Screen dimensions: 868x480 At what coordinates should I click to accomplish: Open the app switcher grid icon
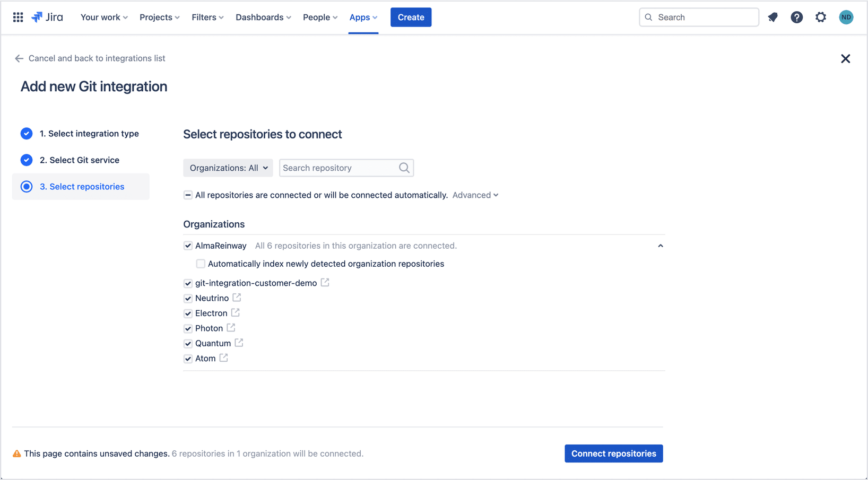[x=18, y=18]
